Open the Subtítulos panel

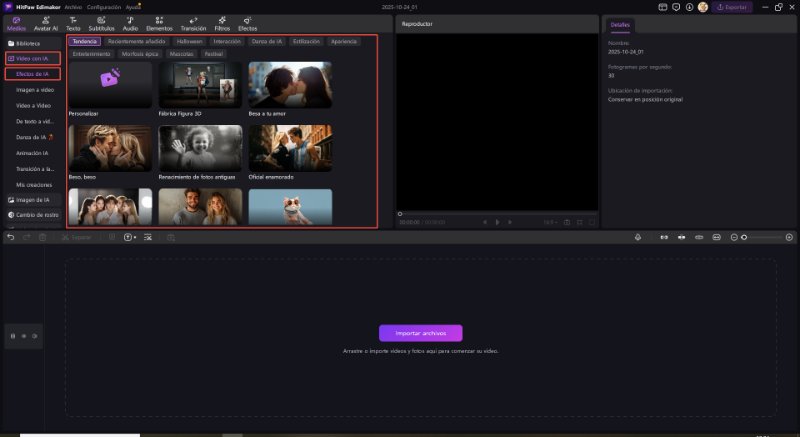pos(101,24)
